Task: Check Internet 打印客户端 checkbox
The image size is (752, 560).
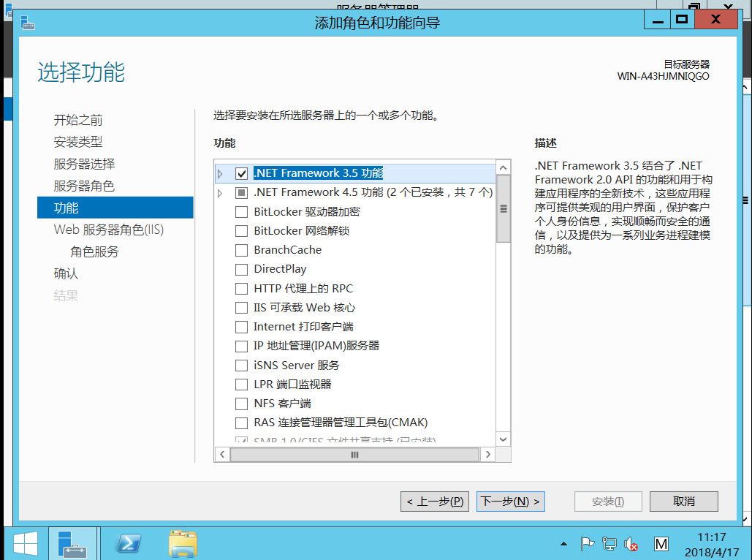Action: pyautogui.click(x=242, y=327)
